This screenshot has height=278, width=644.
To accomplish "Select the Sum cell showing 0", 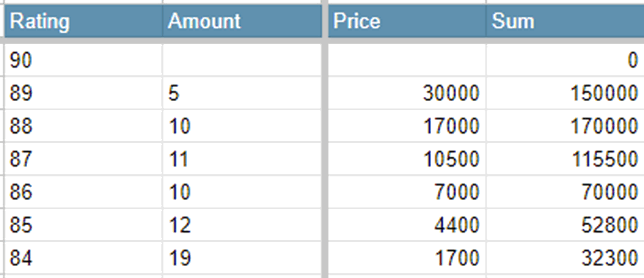I will (564, 60).
